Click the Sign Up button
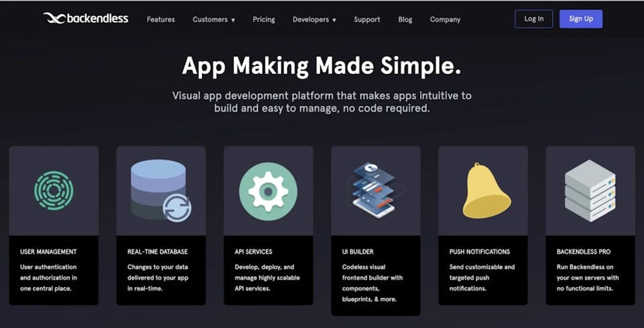This screenshot has width=644, height=328. click(581, 19)
